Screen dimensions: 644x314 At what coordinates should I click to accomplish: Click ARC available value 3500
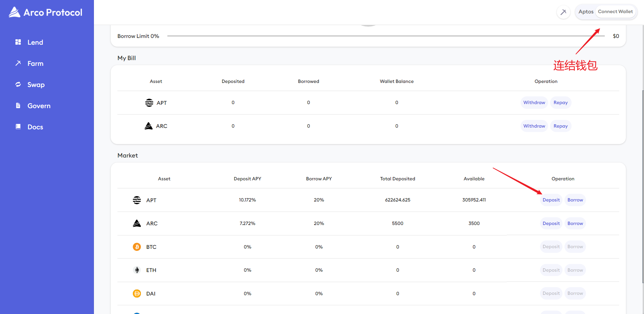click(474, 223)
